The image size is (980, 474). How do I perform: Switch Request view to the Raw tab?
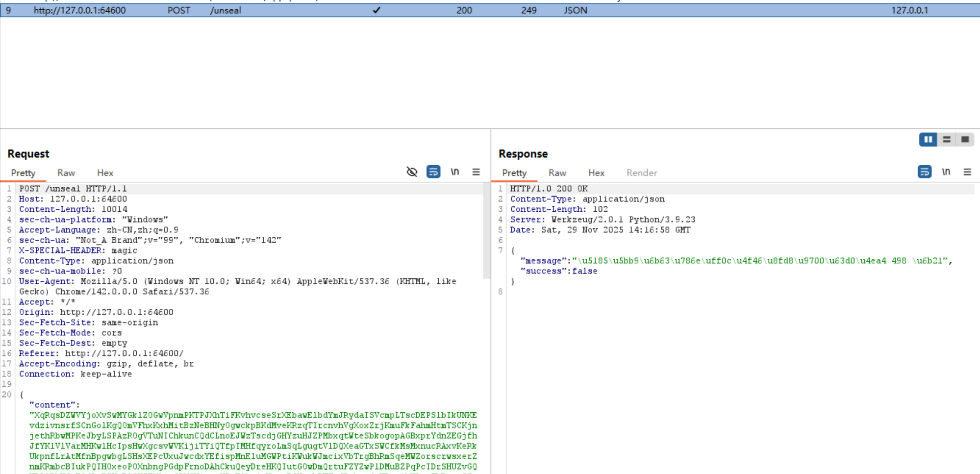66,173
